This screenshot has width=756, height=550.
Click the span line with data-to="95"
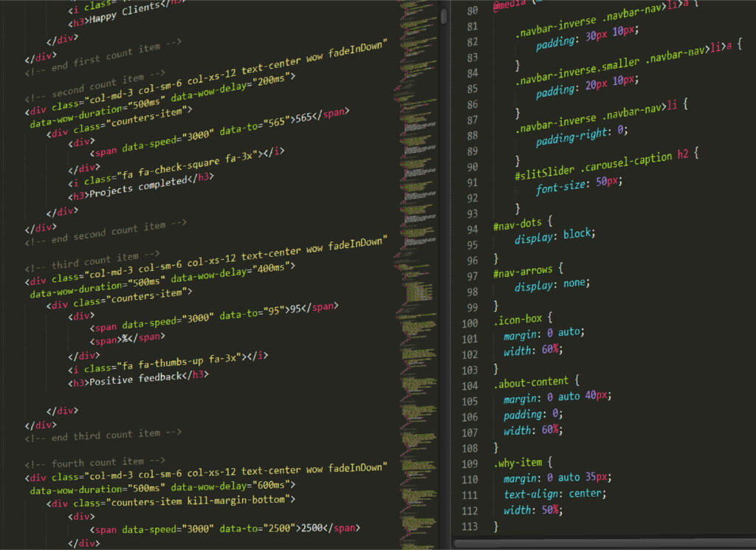[214, 317]
